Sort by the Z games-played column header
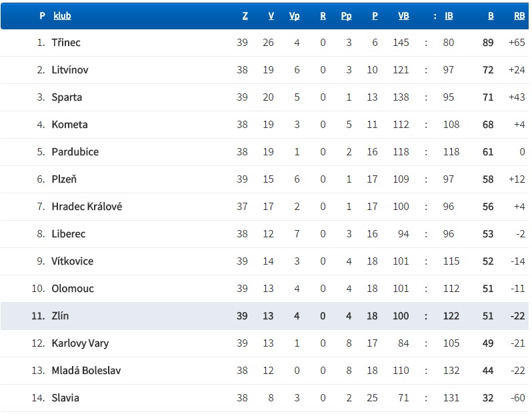Screen dimensions: 532x416 [x=245, y=16]
